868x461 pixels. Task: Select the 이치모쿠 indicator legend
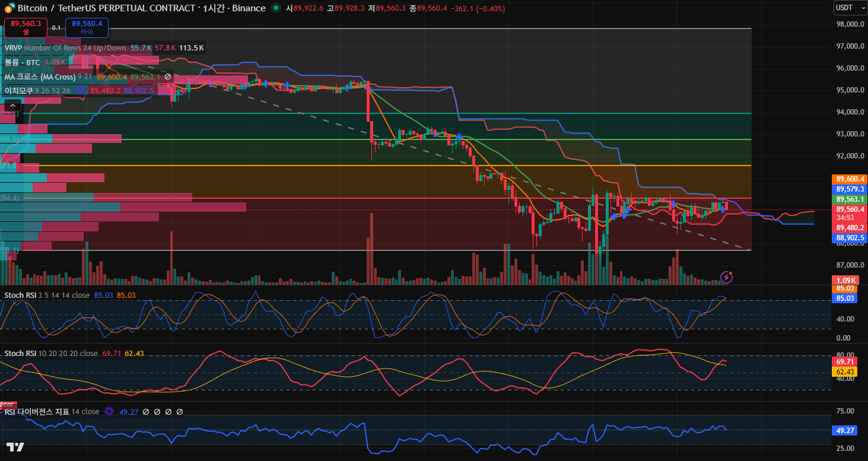point(19,90)
